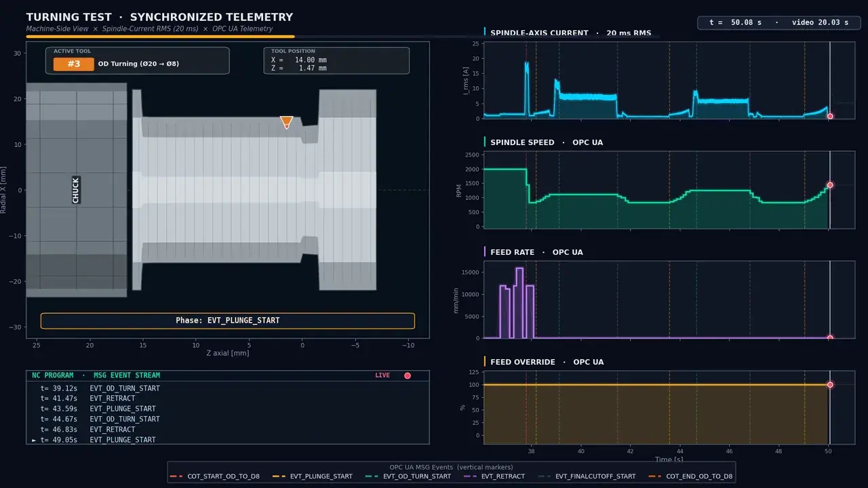Click the red LIVE indicator dot
868x488 pixels.
[408, 375]
